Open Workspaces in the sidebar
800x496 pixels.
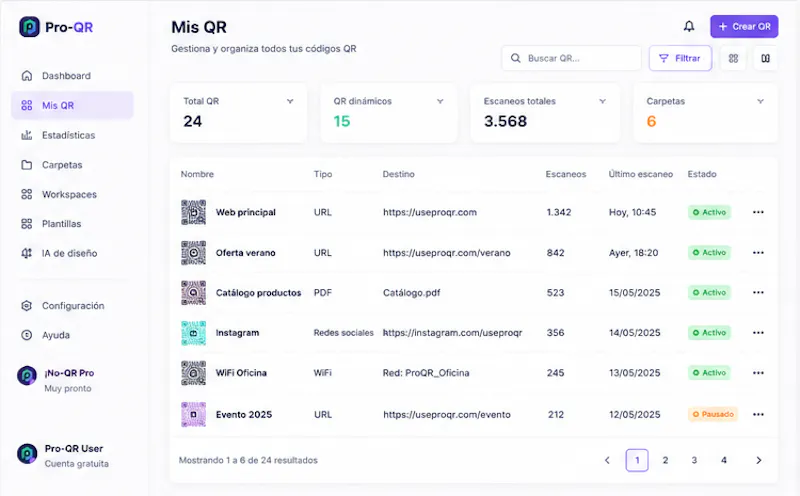tap(72, 194)
